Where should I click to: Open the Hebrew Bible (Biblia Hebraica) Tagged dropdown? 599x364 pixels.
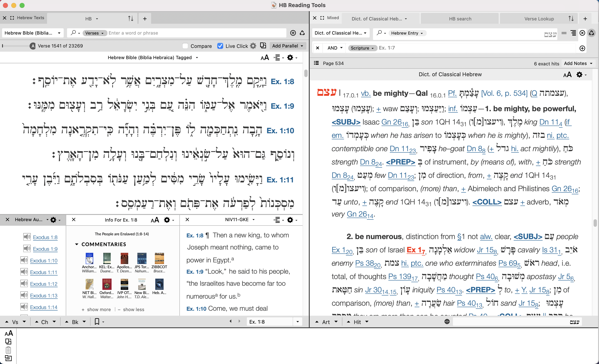tap(197, 57)
